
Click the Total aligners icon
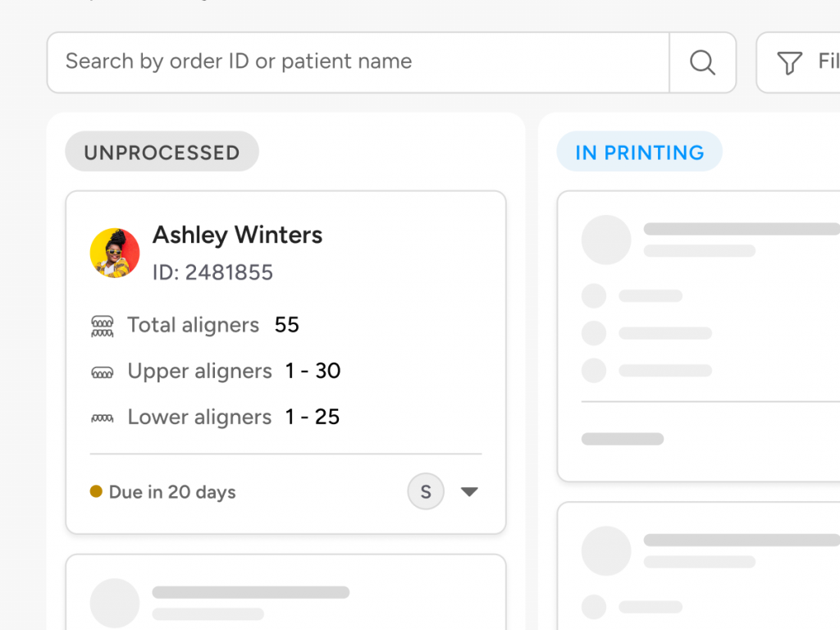[102, 325]
